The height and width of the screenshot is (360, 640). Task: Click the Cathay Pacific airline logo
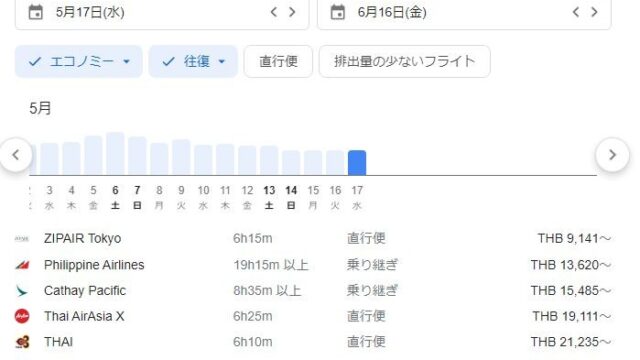(22, 291)
